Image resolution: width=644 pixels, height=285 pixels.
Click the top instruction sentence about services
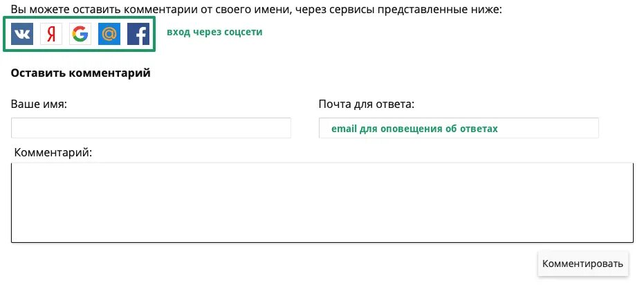pyautogui.click(x=257, y=10)
